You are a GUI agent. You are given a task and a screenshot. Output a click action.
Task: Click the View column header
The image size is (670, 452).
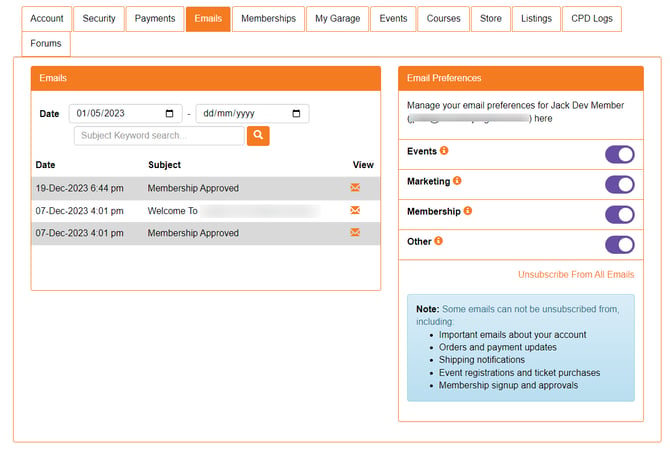pyautogui.click(x=363, y=165)
